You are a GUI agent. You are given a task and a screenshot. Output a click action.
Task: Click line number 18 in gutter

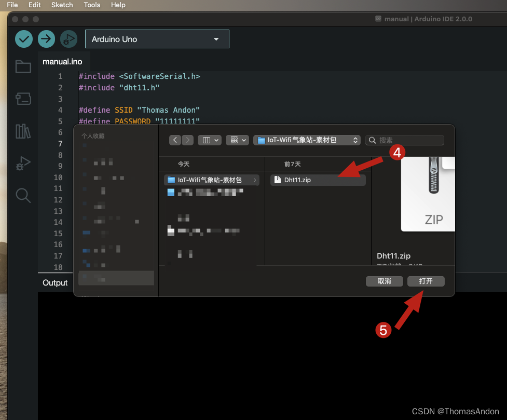58,267
